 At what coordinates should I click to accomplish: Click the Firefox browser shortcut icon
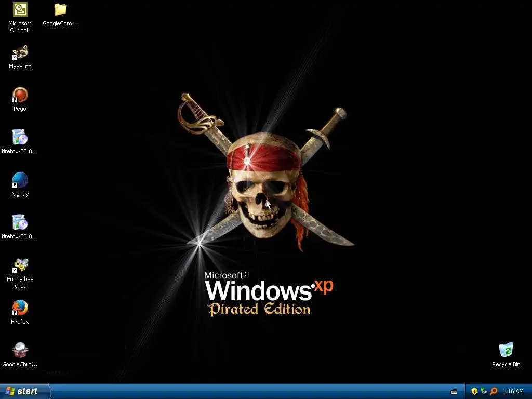[x=20, y=308]
